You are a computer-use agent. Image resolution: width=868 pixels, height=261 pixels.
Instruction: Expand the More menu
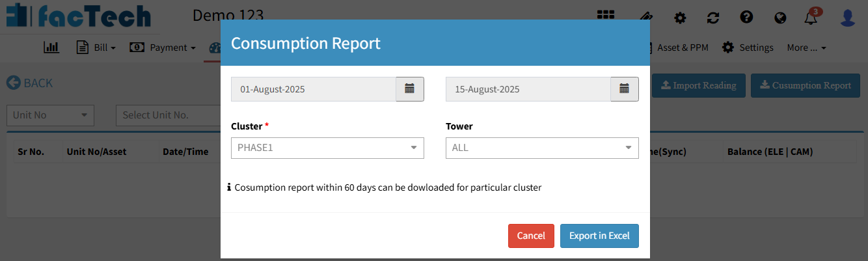click(806, 48)
